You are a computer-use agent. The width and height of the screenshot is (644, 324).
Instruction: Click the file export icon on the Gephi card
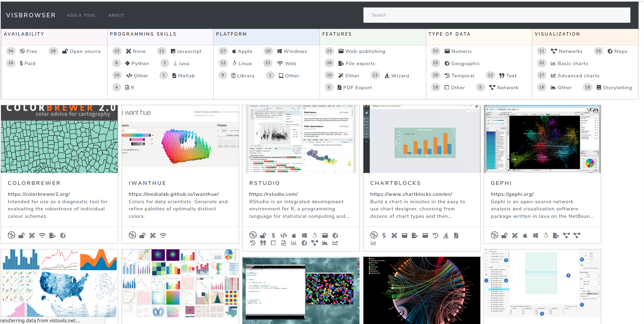pyautogui.click(x=556, y=235)
